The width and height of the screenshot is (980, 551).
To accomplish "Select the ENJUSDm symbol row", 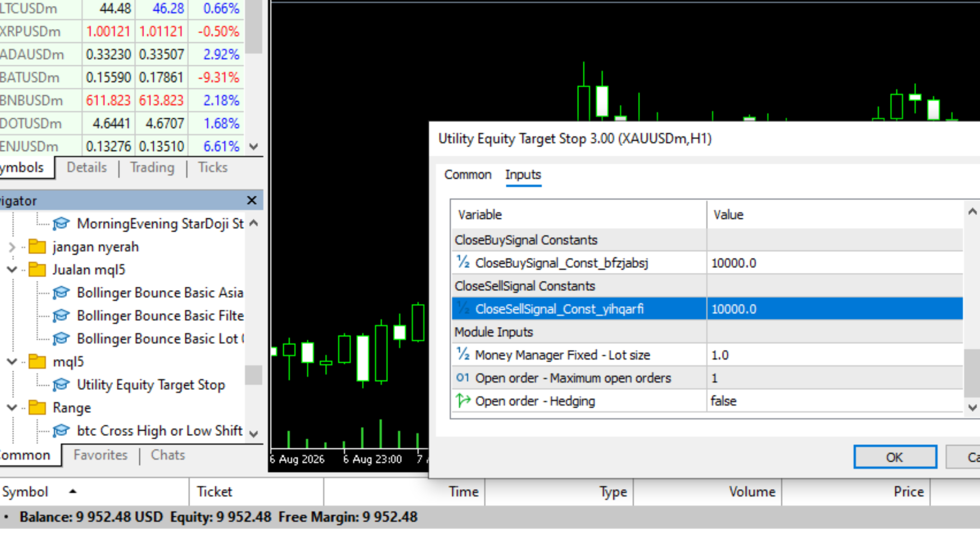I will point(121,146).
